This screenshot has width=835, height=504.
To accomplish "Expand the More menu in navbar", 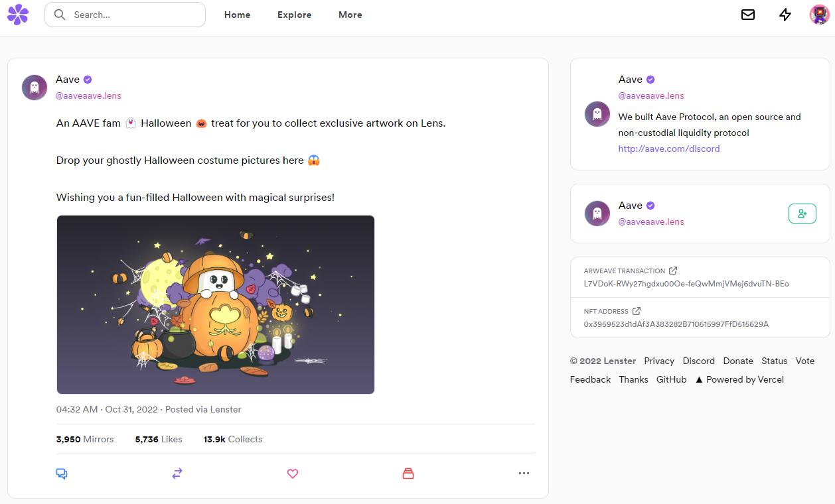I will (x=350, y=15).
